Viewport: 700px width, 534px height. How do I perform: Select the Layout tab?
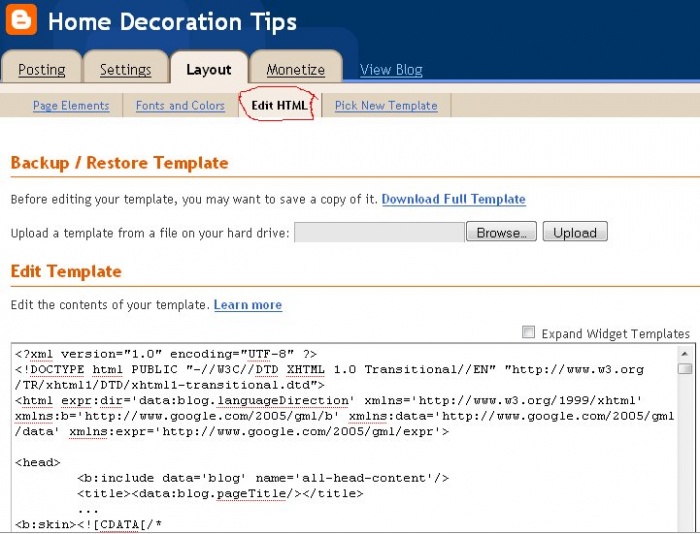pyautogui.click(x=208, y=69)
